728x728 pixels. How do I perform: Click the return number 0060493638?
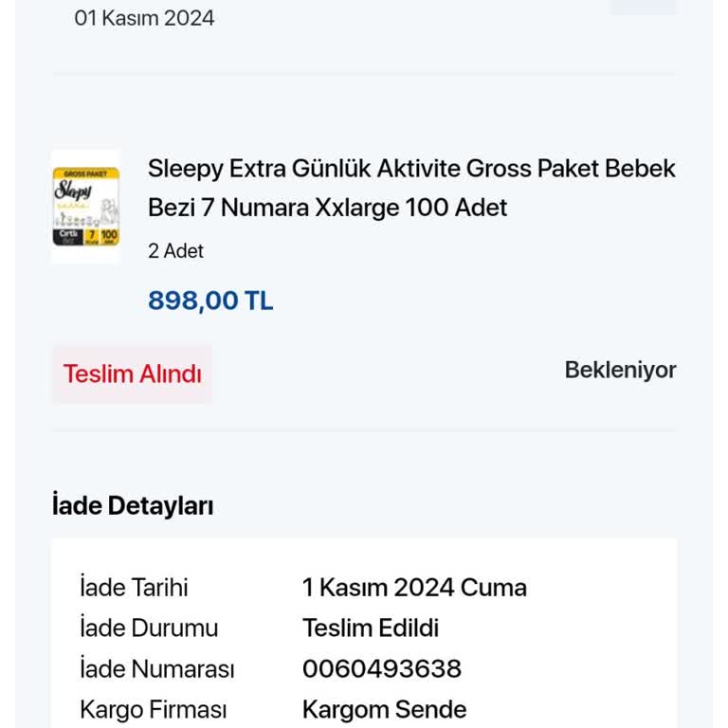tap(382, 669)
